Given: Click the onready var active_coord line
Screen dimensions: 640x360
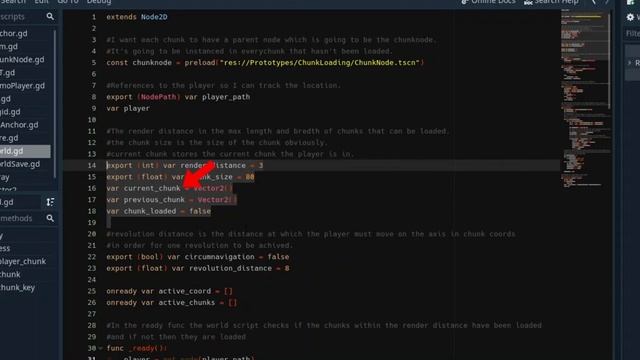Looking at the screenshot, I should click(x=169, y=291).
